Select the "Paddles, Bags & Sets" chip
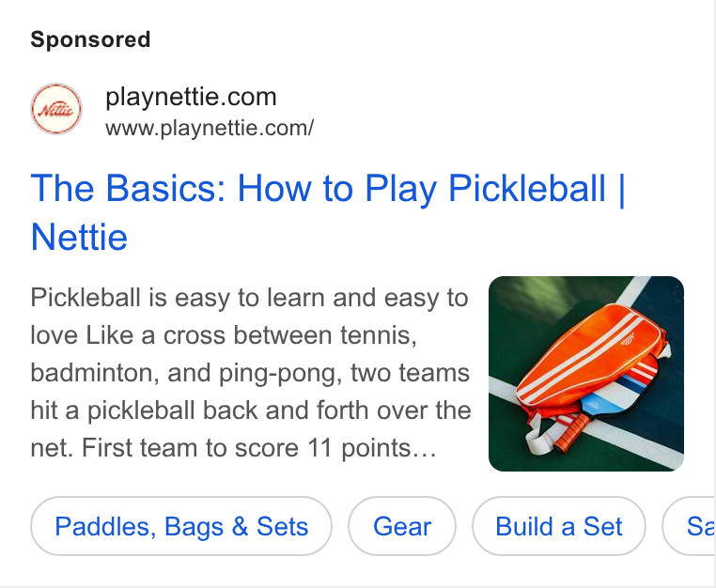This screenshot has height=588, width=716. 181,526
